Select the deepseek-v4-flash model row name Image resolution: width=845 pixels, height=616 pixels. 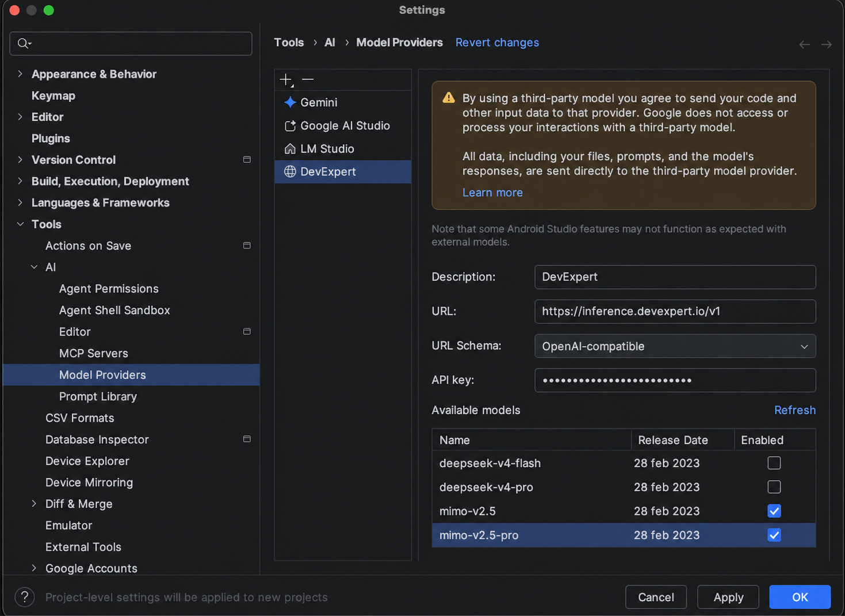point(490,463)
